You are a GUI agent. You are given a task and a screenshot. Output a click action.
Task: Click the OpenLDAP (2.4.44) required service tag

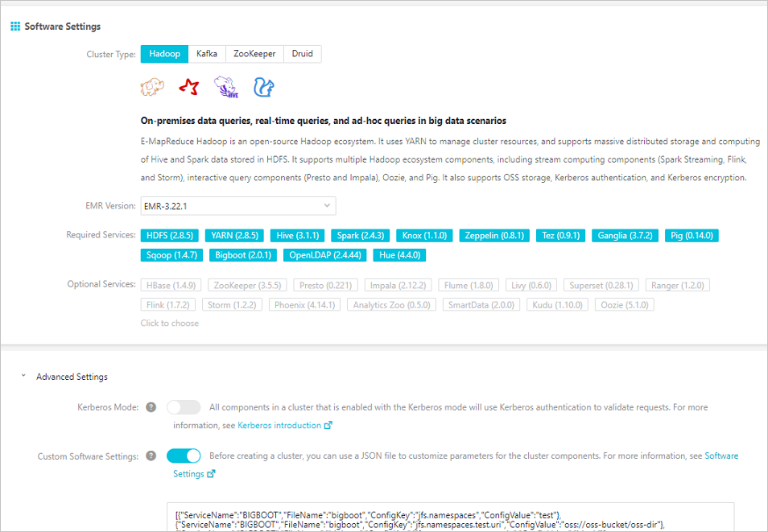pos(325,255)
